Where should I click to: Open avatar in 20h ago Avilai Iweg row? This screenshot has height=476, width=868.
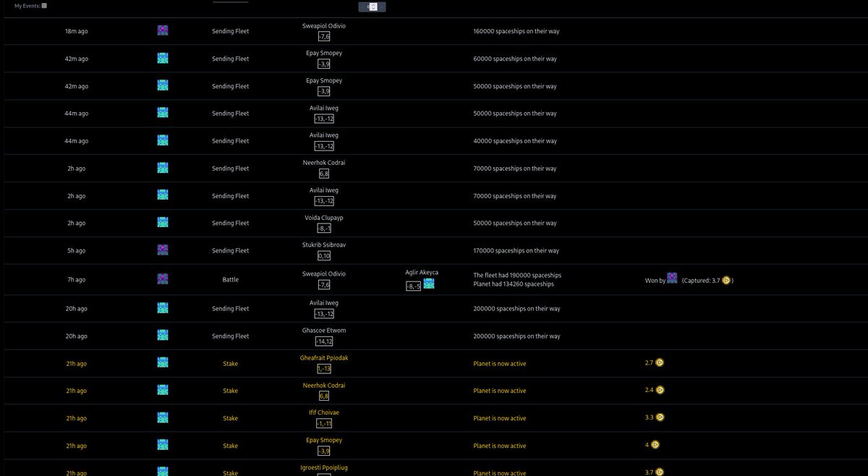click(163, 308)
